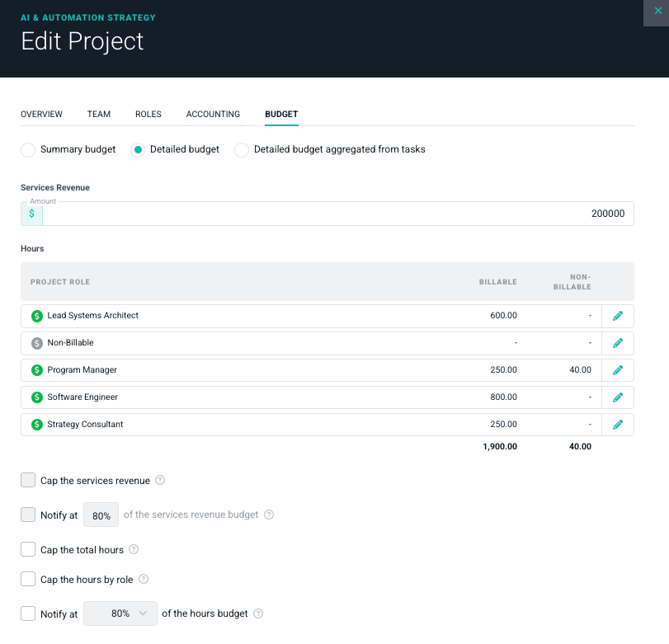Switch to the Overview tab
Image resolution: width=669 pixels, height=644 pixels.
[x=41, y=115]
